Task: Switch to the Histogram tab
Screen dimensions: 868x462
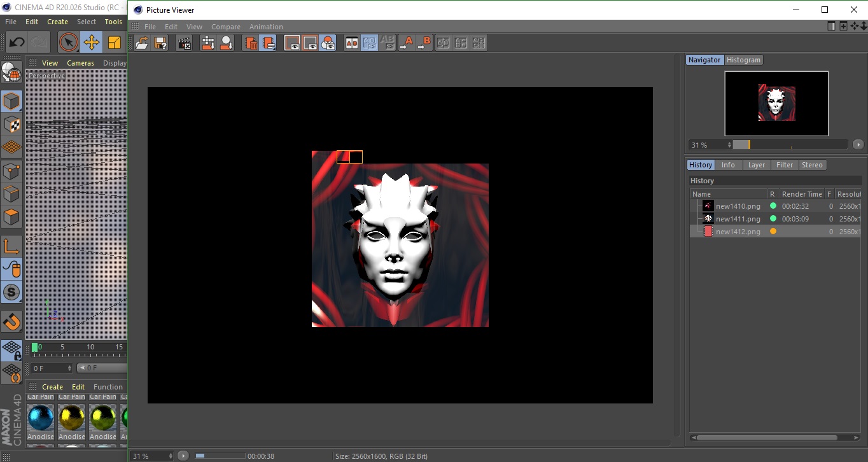Action: (743, 60)
